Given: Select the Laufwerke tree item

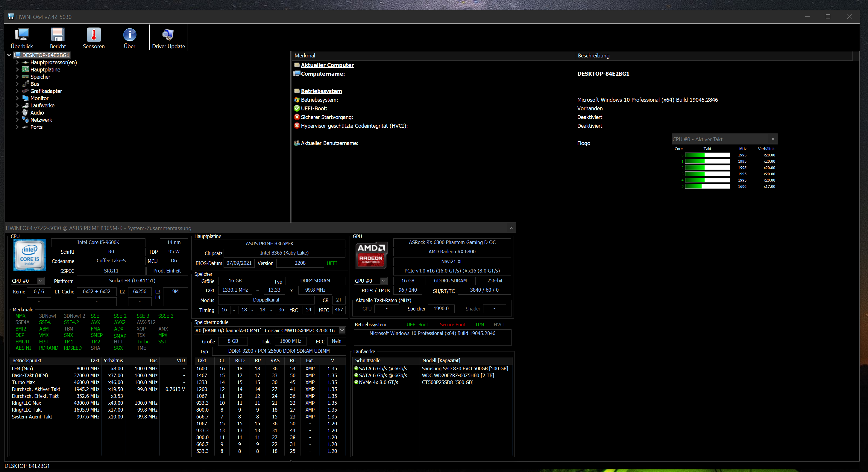Looking at the screenshot, I should click(x=42, y=105).
